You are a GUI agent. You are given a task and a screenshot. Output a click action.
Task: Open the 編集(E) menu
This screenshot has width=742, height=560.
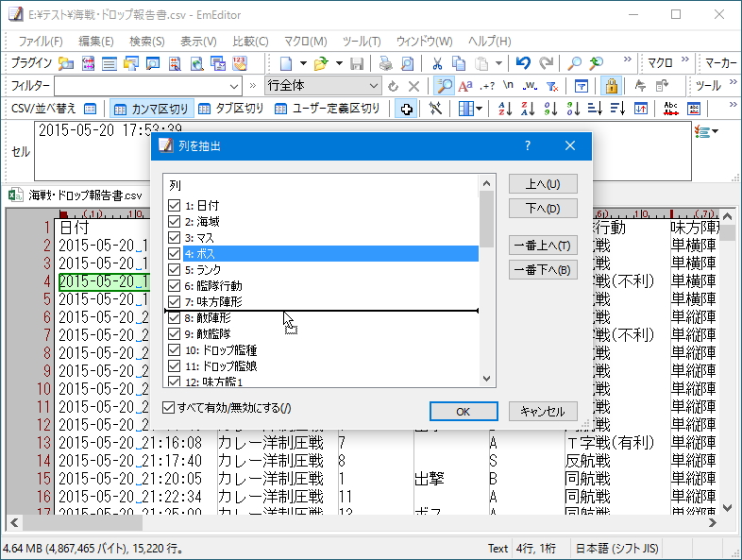pyautogui.click(x=96, y=42)
